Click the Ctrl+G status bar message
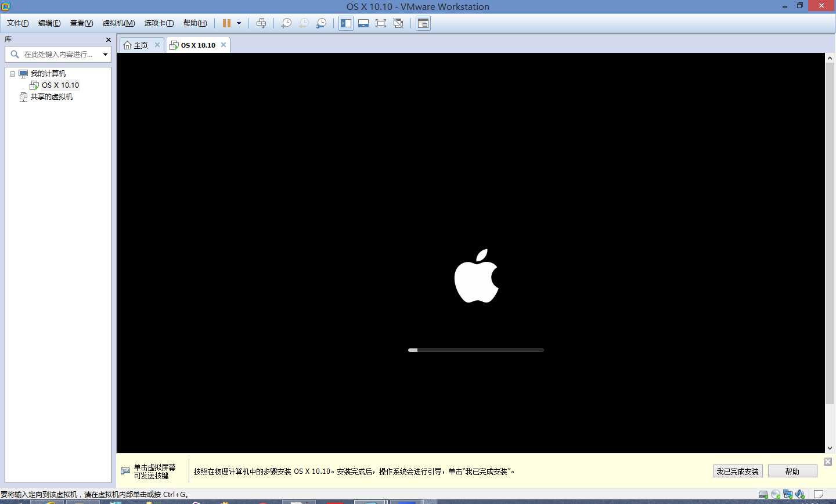 click(x=95, y=495)
